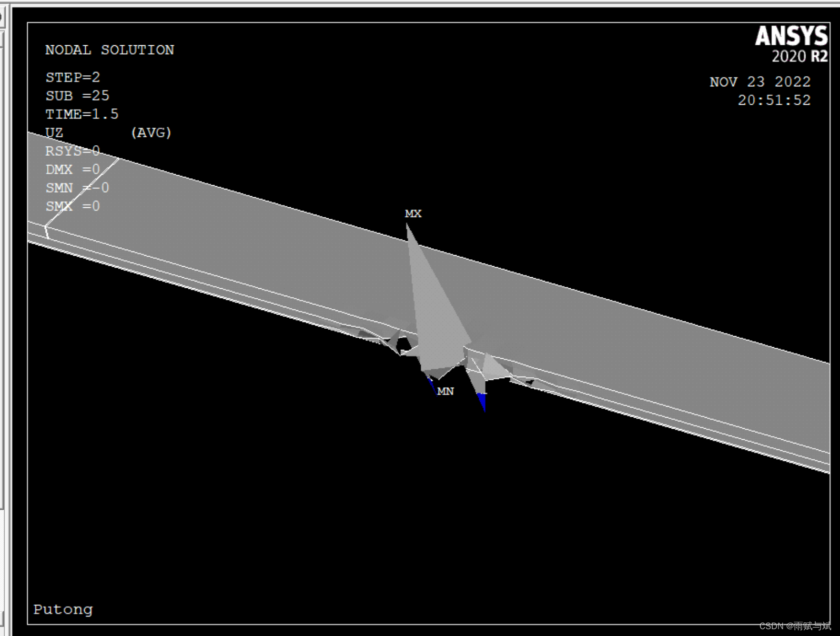Viewport: 840px width, 636px height.
Task: Click the UZ result label
Action: (x=54, y=133)
